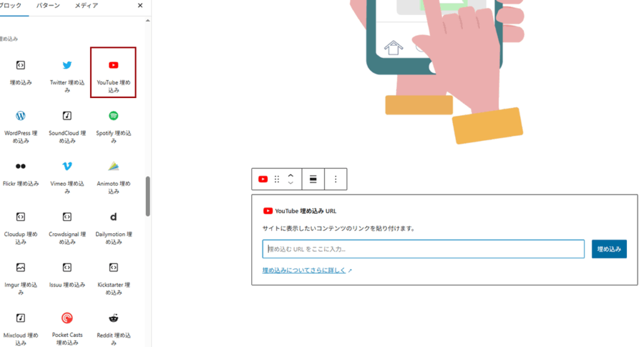Switch to the ブロック tab

[x=11, y=6]
